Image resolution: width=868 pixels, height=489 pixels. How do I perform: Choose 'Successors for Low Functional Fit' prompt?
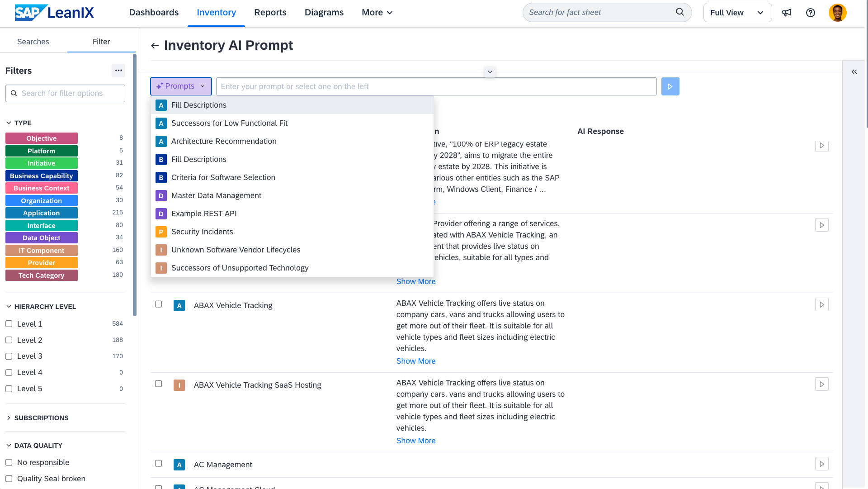coord(292,123)
